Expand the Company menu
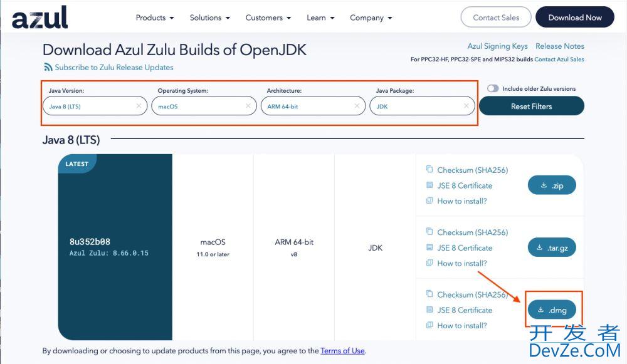The height and width of the screenshot is (364, 627). click(371, 18)
